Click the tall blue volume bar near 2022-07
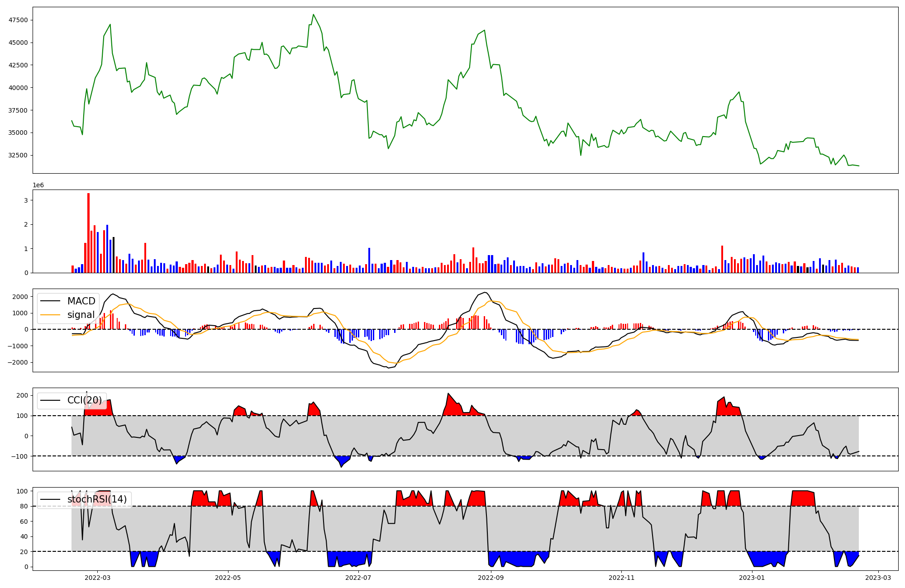Viewport: 905px width, 588px height. point(369,260)
